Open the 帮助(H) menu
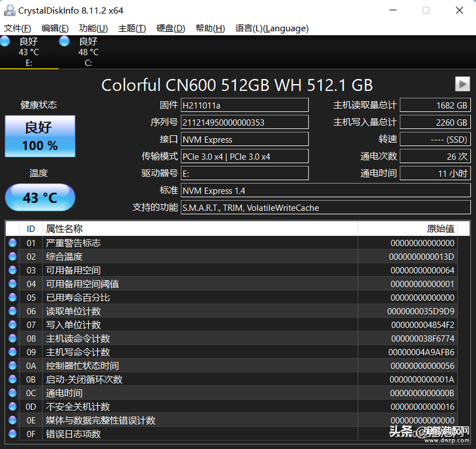Viewport: 476px width, 449px height. (x=210, y=28)
